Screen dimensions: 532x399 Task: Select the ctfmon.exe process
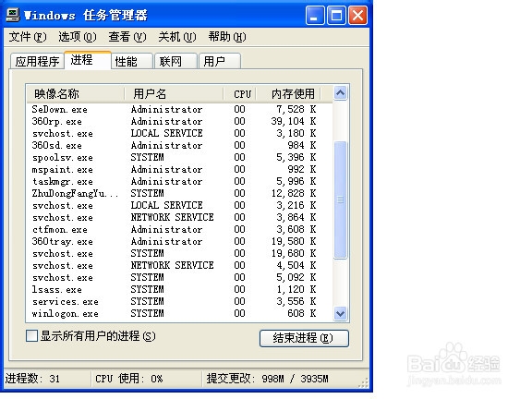[180, 230]
